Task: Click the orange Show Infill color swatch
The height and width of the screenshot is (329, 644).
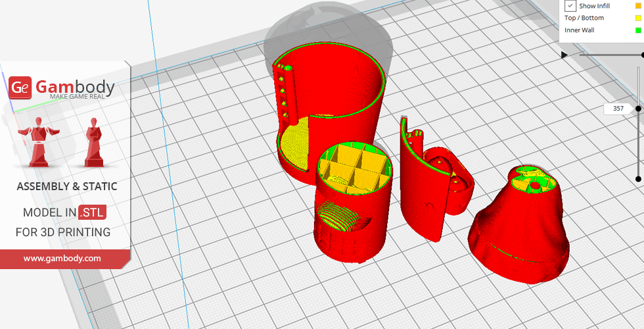Action: point(637,6)
